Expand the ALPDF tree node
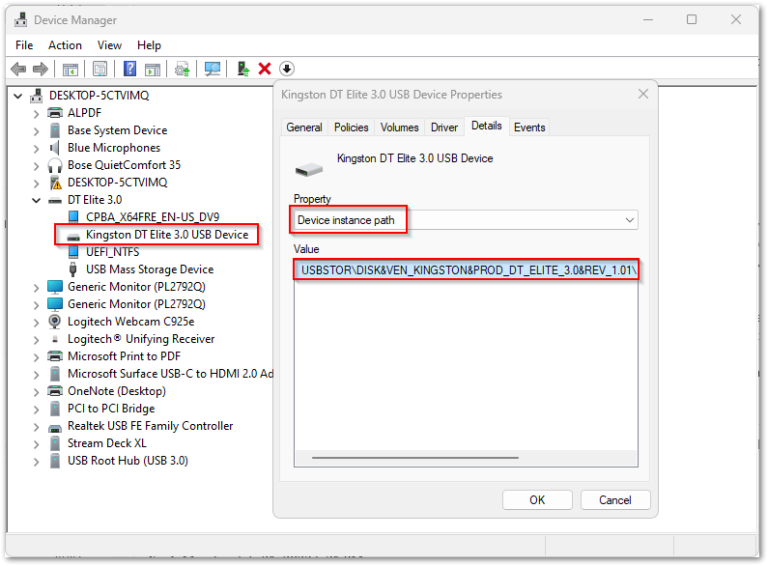 click(36, 114)
